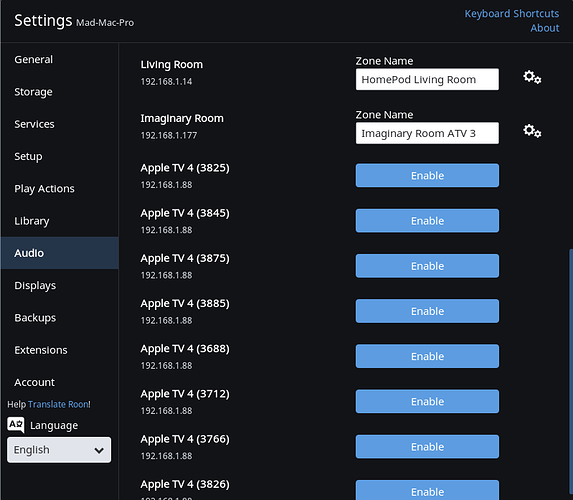The width and height of the screenshot is (573, 500).
Task: Click the Language translate icon
Action: 16,425
